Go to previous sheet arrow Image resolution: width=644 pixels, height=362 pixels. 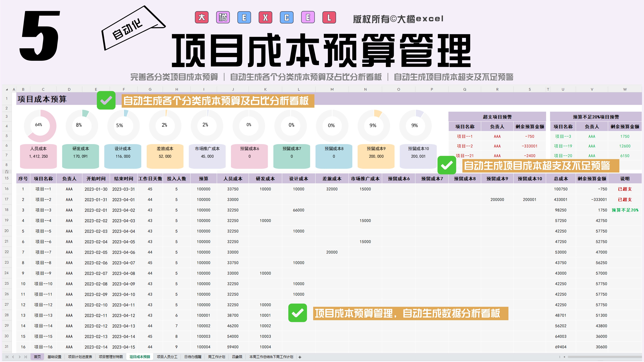point(13,357)
